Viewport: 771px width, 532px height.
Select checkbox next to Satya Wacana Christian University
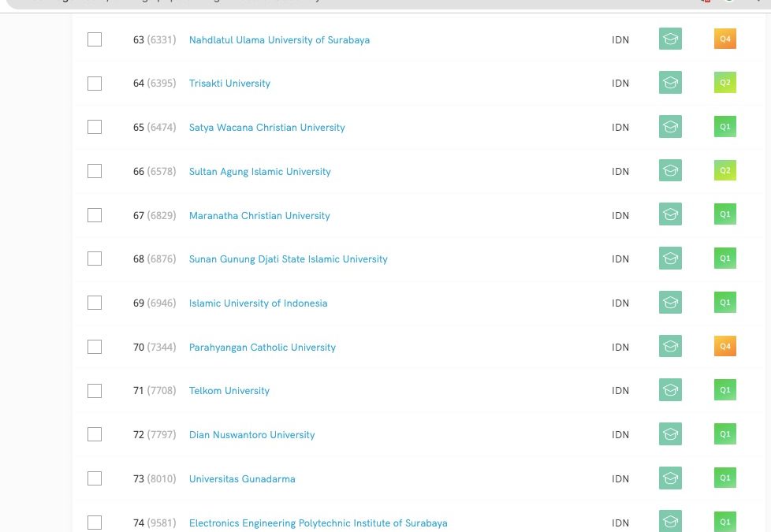[95, 127]
